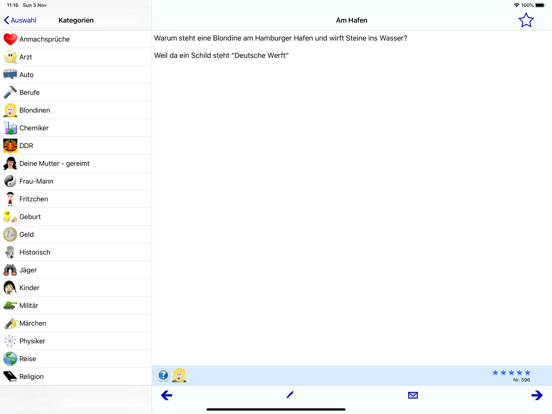Send joke via envelope mail icon
The width and height of the screenshot is (552, 414).
click(413, 395)
